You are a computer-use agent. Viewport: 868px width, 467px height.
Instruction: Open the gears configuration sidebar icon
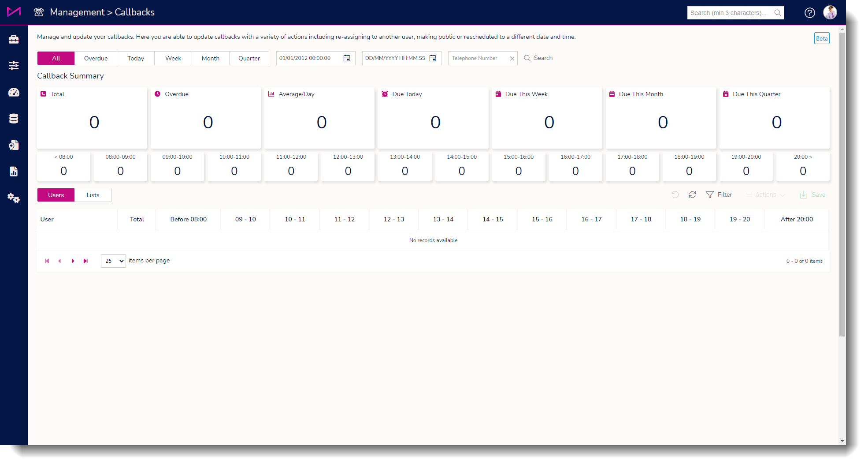click(14, 198)
